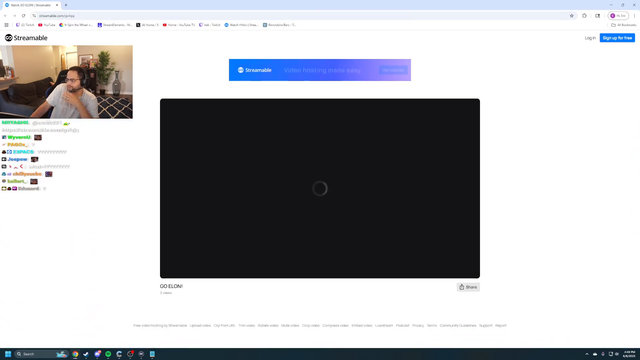This screenshot has width=640, height=360.
Task: Click the Livestream footer link
Action: point(384,326)
